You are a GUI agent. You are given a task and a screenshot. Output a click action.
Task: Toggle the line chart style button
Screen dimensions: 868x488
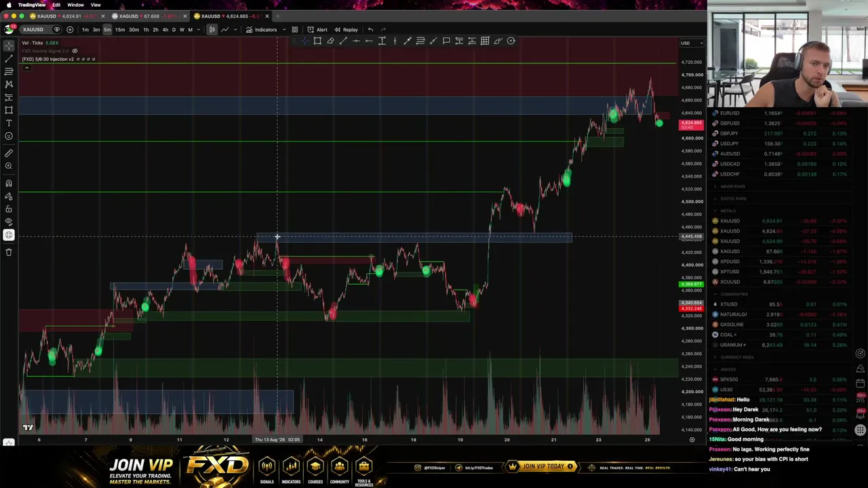pyautogui.click(x=224, y=30)
